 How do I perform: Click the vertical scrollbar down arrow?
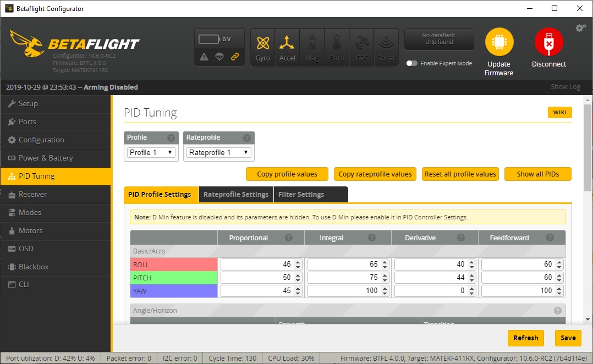click(x=587, y=319)
